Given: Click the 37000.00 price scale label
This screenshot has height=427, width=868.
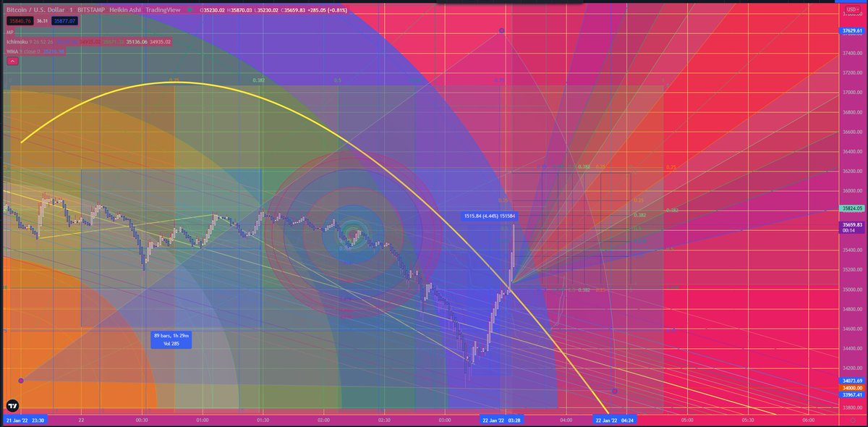Looking at the screenshot, I should click(851, 93).
